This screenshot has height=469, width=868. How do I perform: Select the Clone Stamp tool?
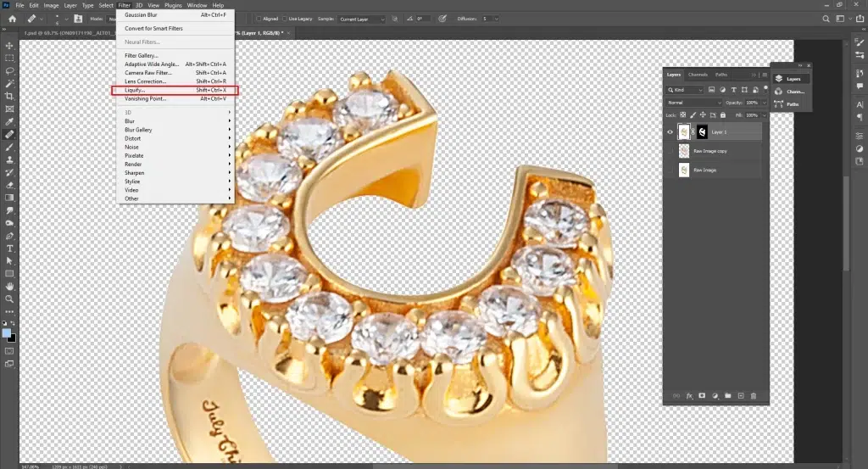point(9,160)
